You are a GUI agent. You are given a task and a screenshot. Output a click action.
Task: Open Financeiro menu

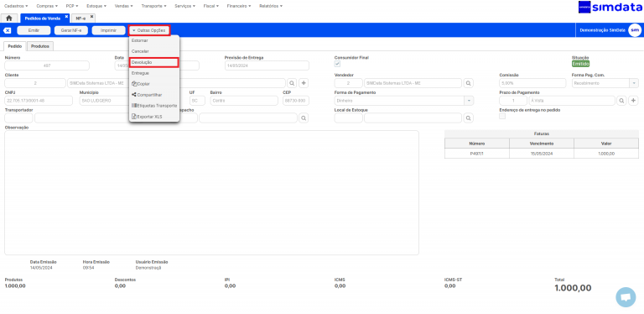[x=240, y=6]
